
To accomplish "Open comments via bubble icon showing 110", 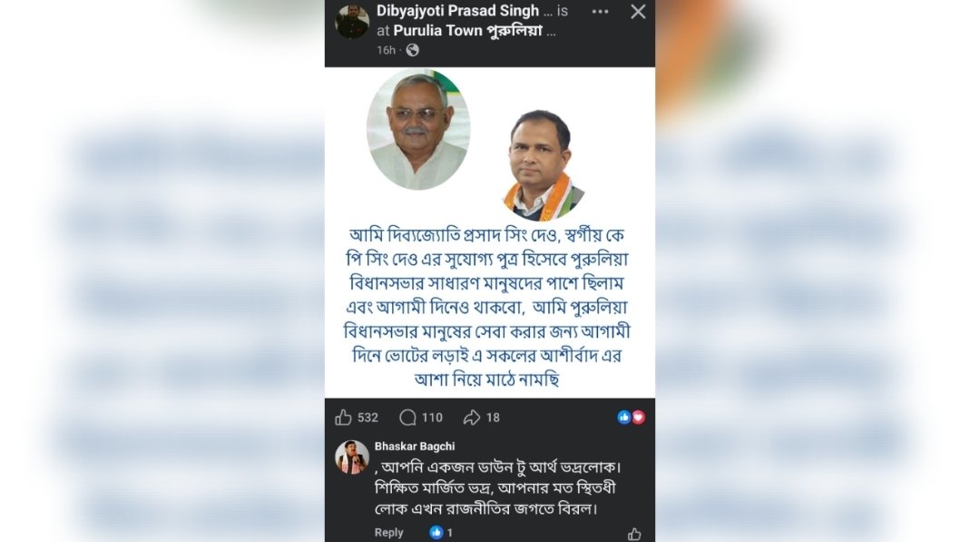I will coord(421,418).
